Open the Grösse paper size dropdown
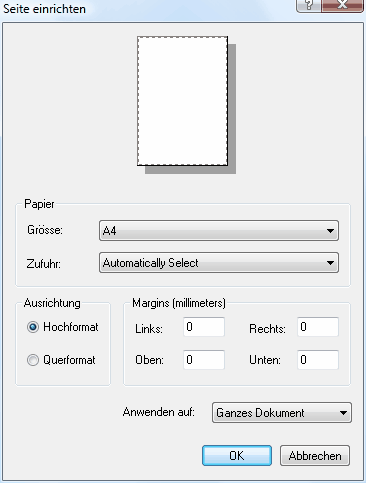Screen dimensions: 366x483 219,230
